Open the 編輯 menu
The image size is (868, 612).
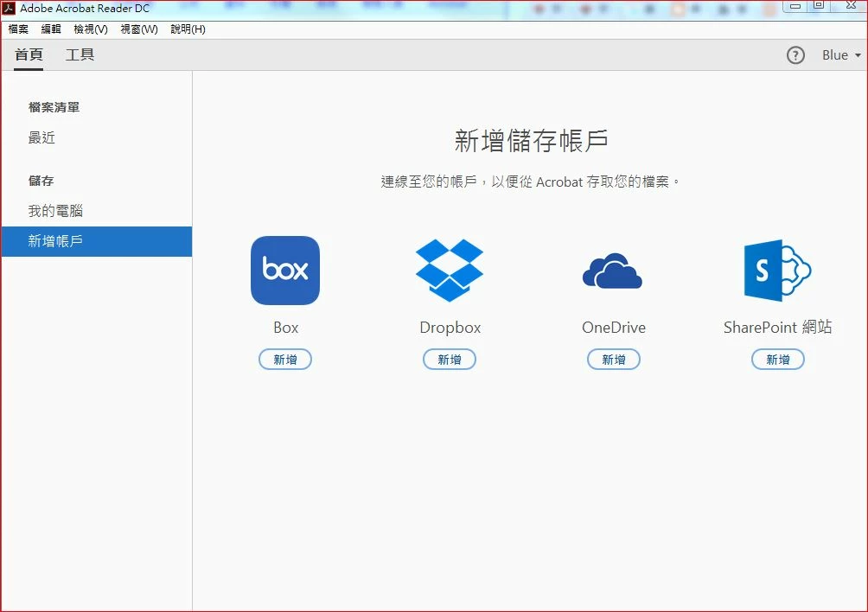coord(51,29)
